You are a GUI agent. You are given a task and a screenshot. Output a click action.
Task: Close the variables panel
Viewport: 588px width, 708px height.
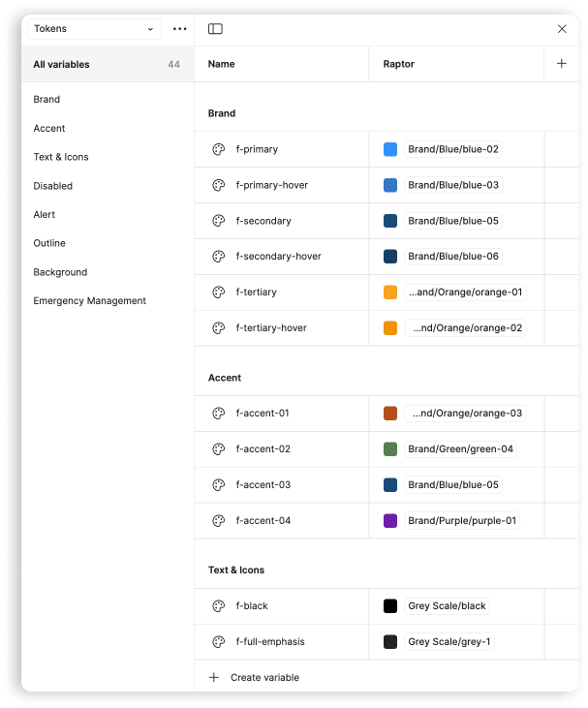tap(562, 29)
